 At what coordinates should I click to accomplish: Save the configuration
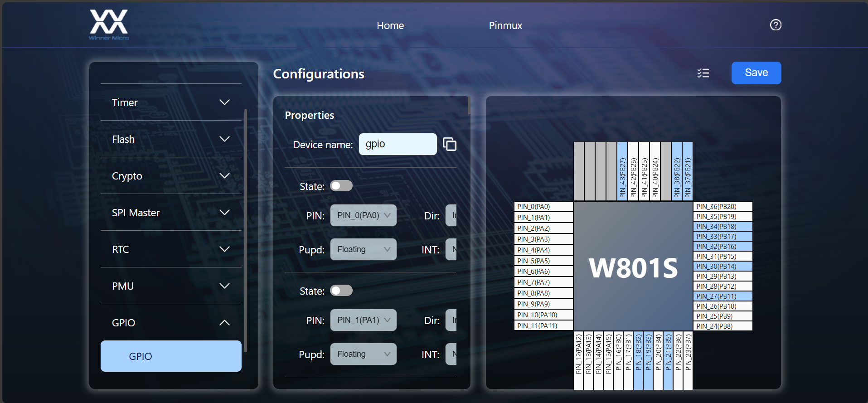[x=756, y=73]
